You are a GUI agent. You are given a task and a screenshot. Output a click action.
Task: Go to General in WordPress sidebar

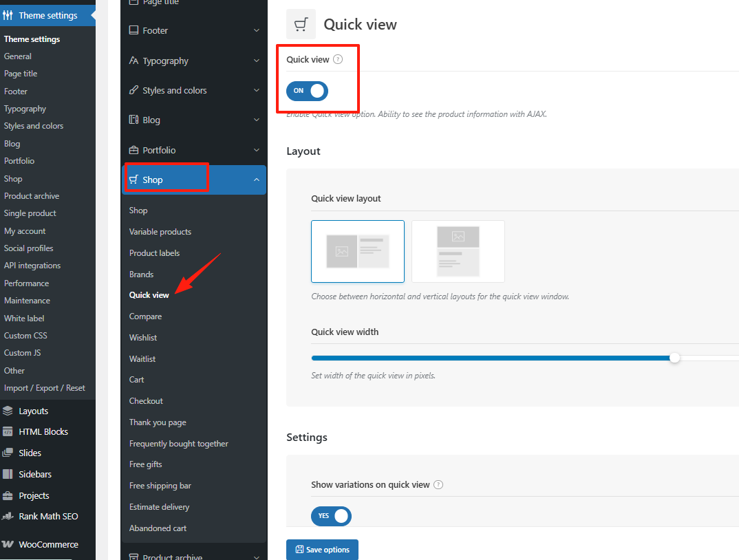point(18,56)
